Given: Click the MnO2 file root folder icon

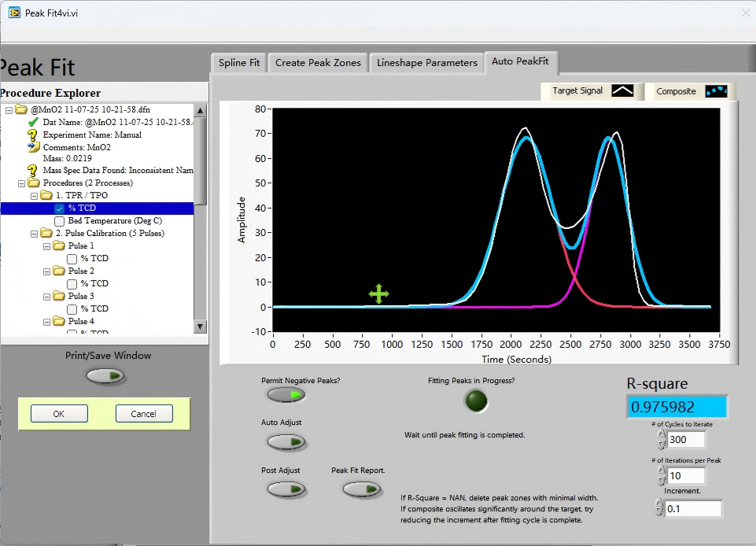Looking at the screenshot, I should click(21, 109).
